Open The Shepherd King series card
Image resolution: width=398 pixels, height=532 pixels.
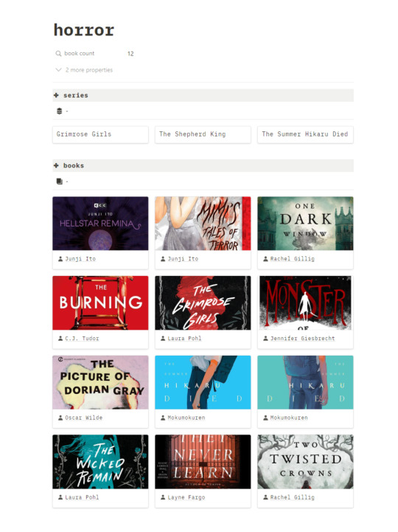203,134
